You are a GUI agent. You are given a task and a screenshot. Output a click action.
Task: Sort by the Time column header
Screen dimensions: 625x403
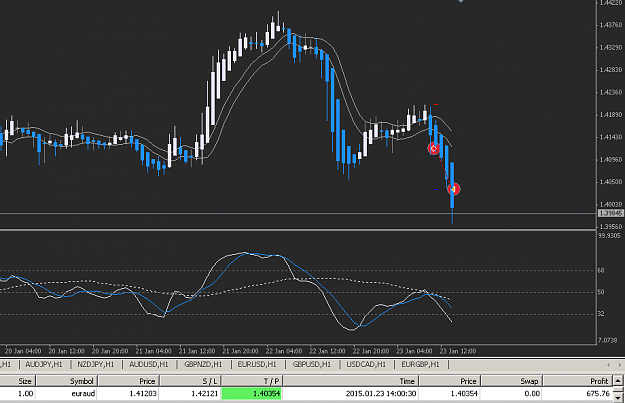(351, 381)
